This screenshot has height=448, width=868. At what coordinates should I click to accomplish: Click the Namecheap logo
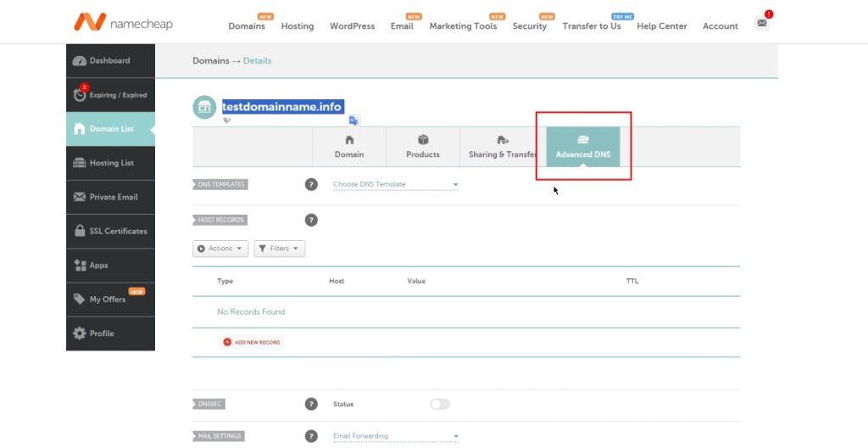coord(123,23)
